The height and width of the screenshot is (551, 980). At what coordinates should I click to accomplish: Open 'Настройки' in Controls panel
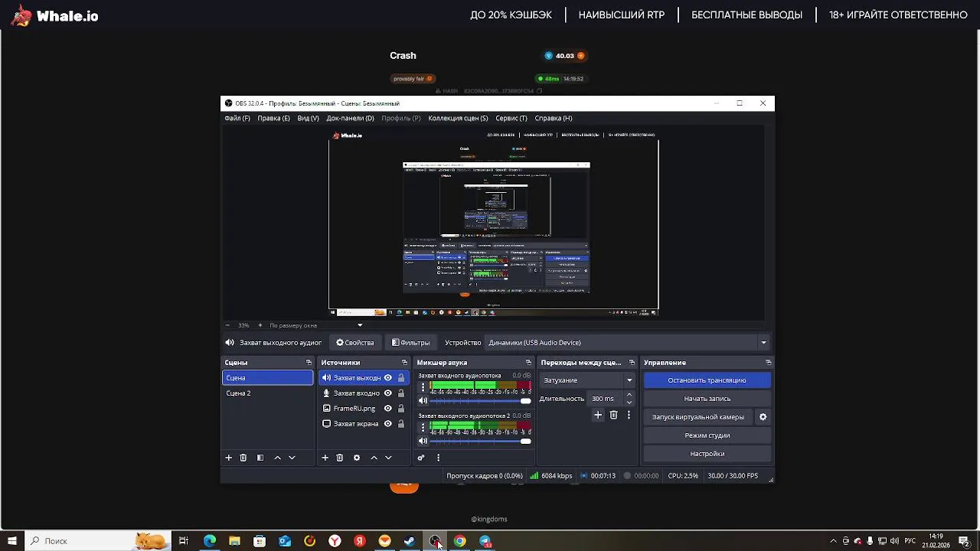tap(707, 454)
